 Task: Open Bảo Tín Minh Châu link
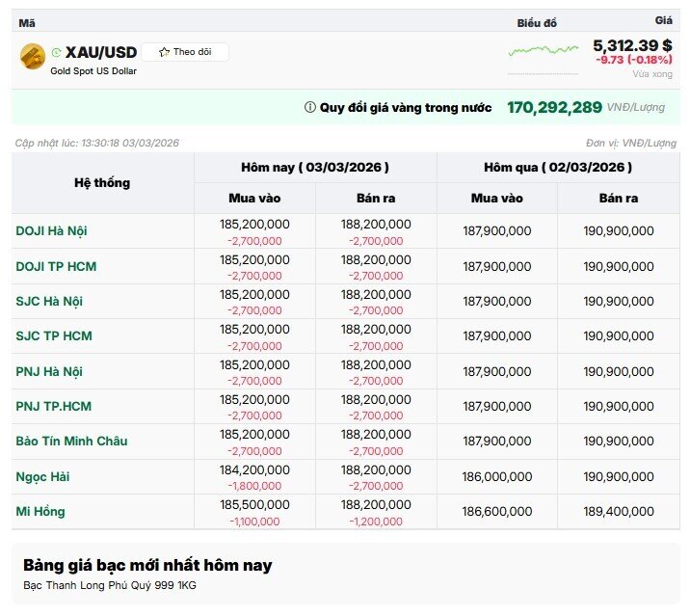[x=71, y=442]
